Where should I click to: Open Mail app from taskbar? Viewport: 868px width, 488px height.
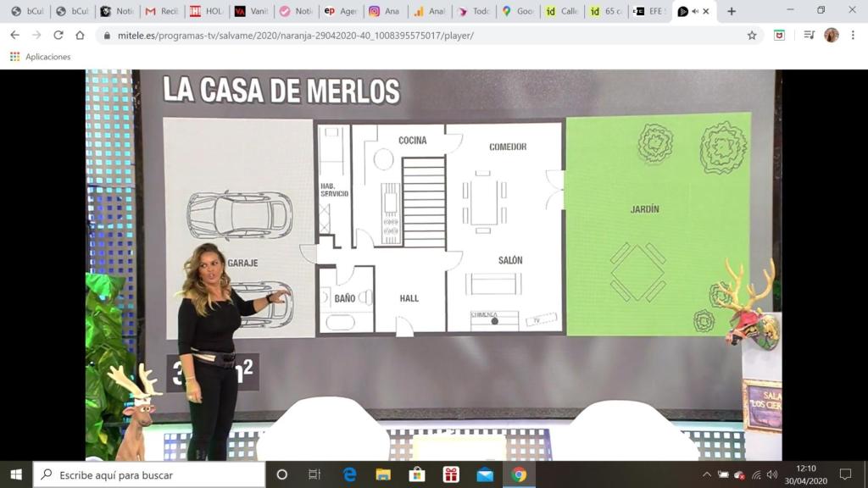point(485,474)
